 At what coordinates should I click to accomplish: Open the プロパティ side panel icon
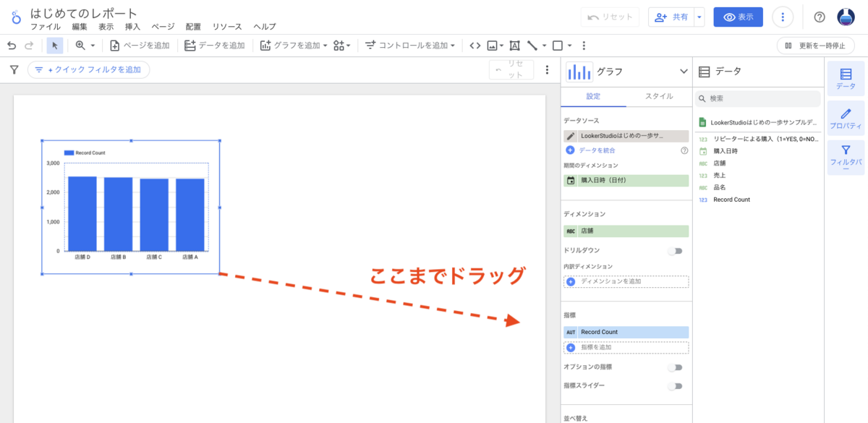tap(845, 119)
